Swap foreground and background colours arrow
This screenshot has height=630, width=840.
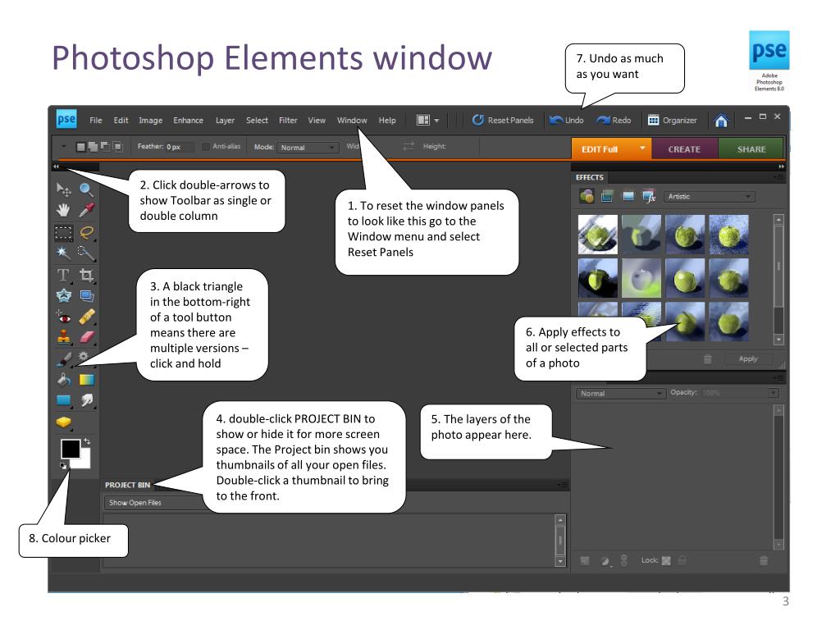(87, 441)
